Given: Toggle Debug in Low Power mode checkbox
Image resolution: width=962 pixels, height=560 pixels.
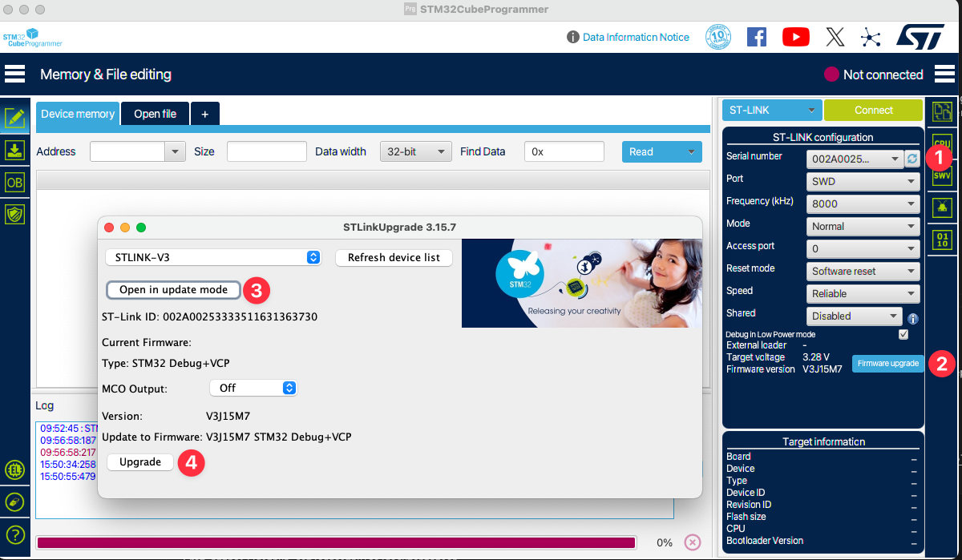Looking at the screenshot, I should click(903, 334).
